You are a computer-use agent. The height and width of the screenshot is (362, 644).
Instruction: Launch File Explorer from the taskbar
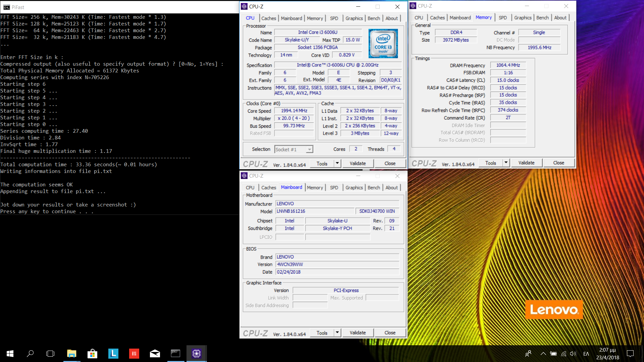[x=71, y=354]
